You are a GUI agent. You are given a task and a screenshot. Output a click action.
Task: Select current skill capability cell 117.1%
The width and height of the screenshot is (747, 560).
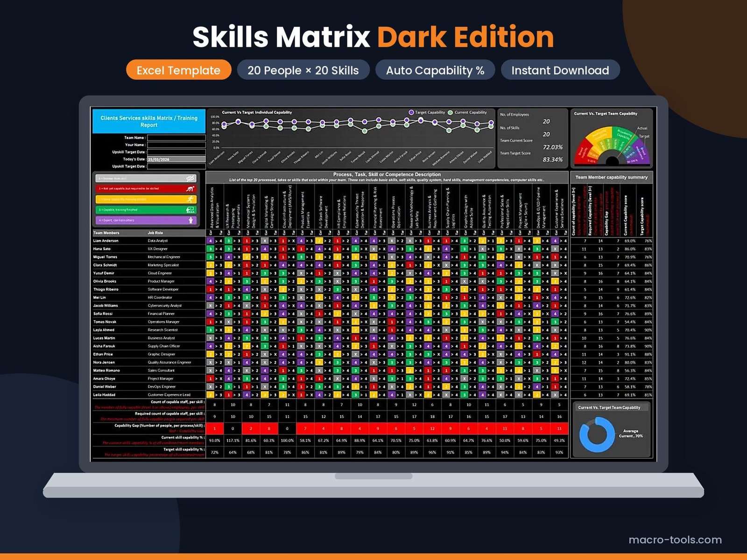[233, 441]
